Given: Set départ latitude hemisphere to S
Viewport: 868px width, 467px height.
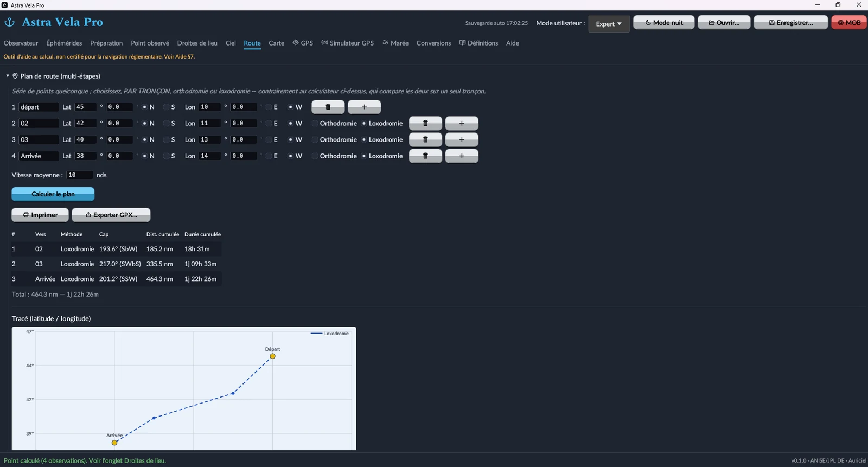Looking at the screenshot, I should (x=169, y=107).
